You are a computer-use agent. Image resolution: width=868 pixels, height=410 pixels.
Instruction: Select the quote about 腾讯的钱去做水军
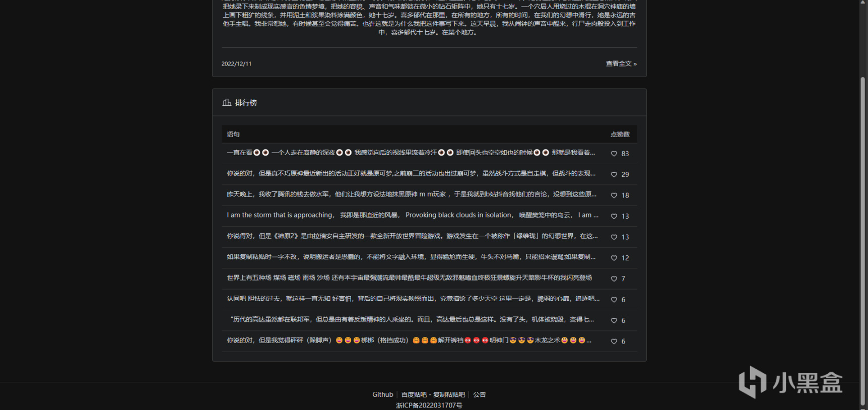pos(412,194)
